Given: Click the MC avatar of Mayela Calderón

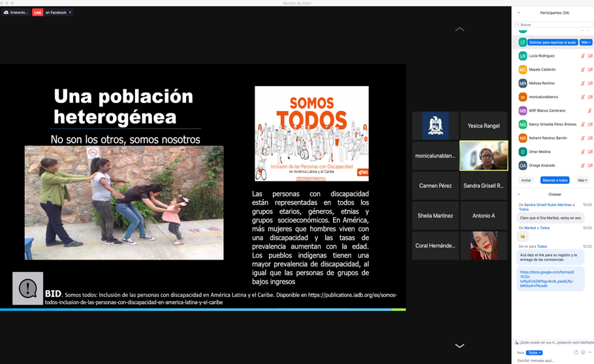Looking at the screenshot, I should (522, 70).
